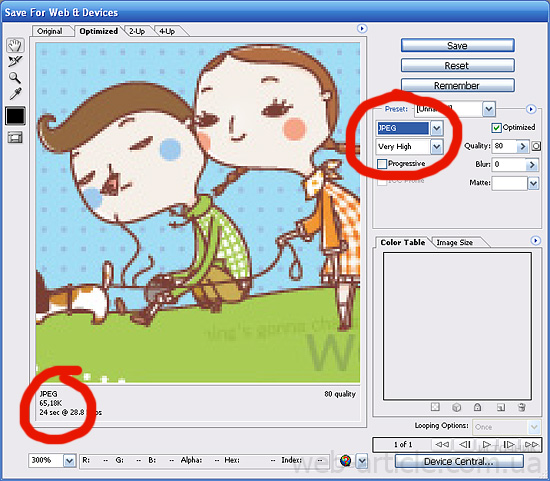Click the Remember button
Screen dimensions: 550x481
coord(458,86)
